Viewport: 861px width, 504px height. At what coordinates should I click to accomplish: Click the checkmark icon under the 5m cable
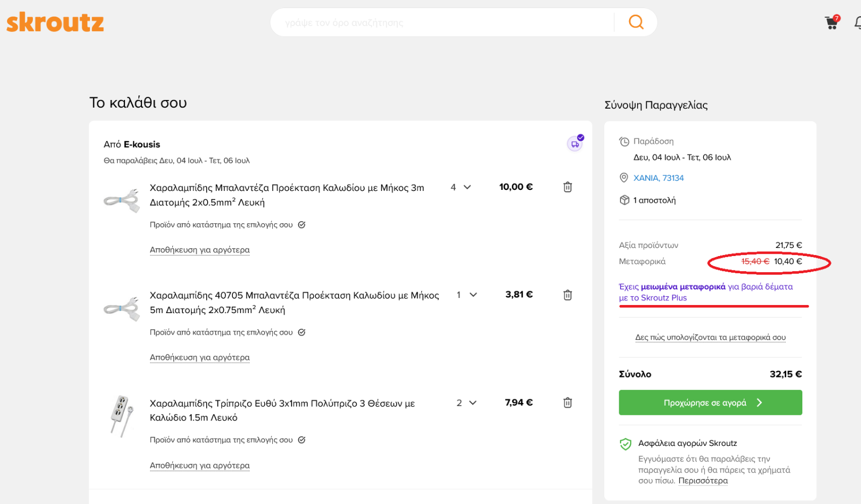(x=302, y=332)
